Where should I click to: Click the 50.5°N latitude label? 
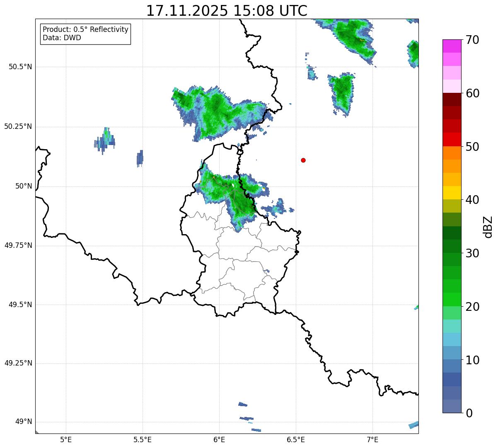click(20, 67)
